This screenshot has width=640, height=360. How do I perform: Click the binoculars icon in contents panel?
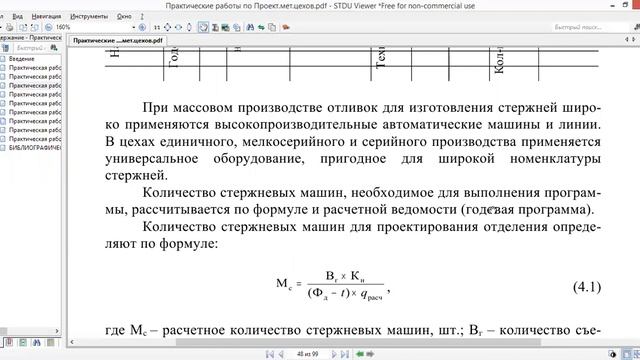[x=54, y=48]
